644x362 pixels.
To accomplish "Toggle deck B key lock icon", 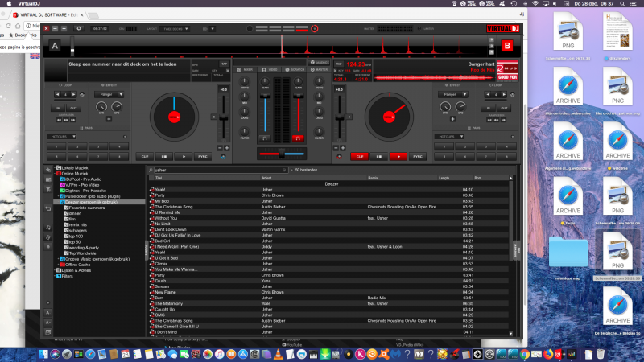I will click(x=336, y=71).
